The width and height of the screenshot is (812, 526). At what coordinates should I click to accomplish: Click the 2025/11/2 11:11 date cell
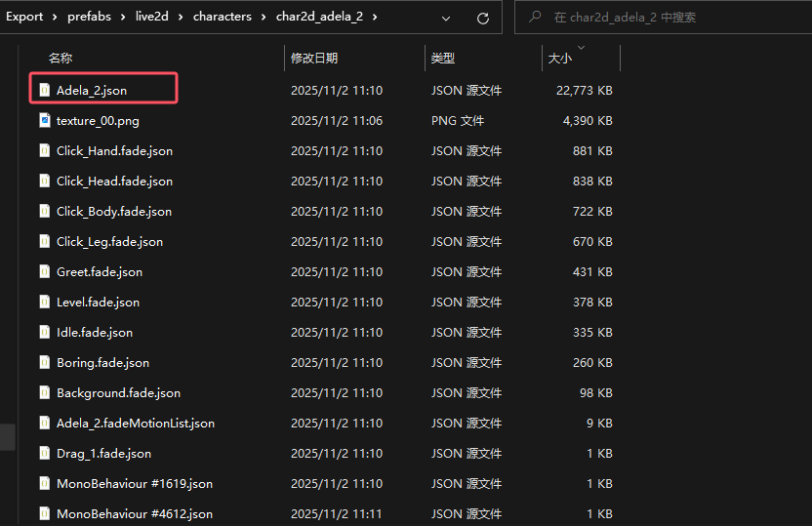click(x=336, y=513)
